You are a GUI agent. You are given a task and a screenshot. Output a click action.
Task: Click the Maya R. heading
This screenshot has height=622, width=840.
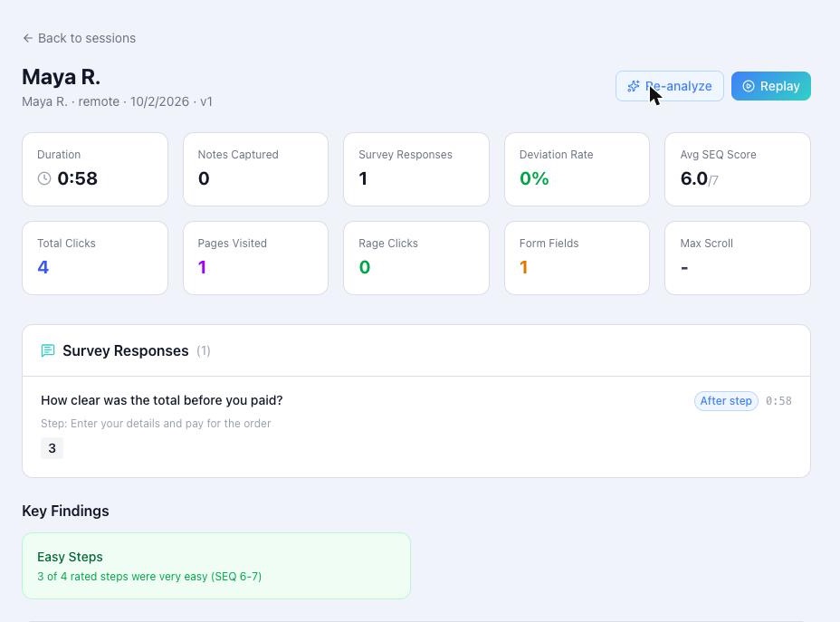[x=61, y=77]
